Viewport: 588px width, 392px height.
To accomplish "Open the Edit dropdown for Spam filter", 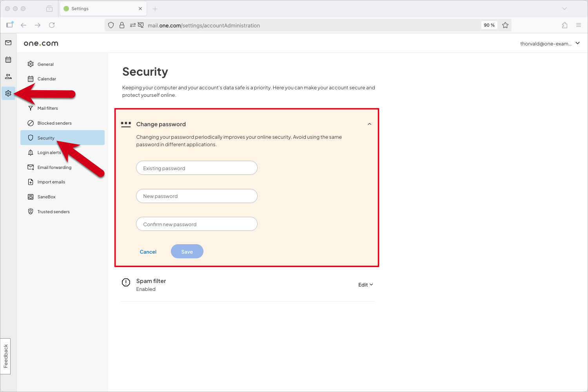I will click(x=365, y=285).
